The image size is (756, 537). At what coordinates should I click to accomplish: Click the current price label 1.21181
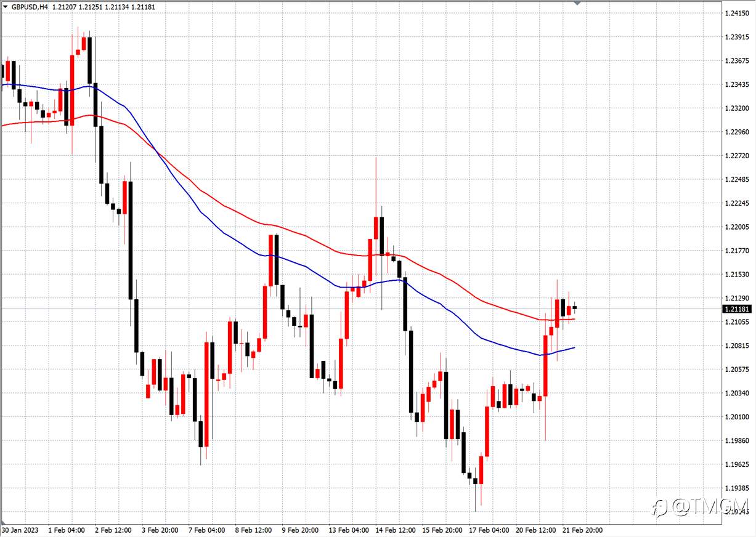coord(738,309)
